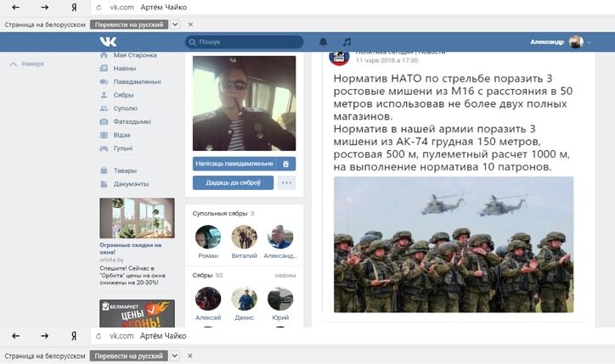615x364 pixels.
Task: Open the helicopters and soldiers post image
Action: point(453,244)
